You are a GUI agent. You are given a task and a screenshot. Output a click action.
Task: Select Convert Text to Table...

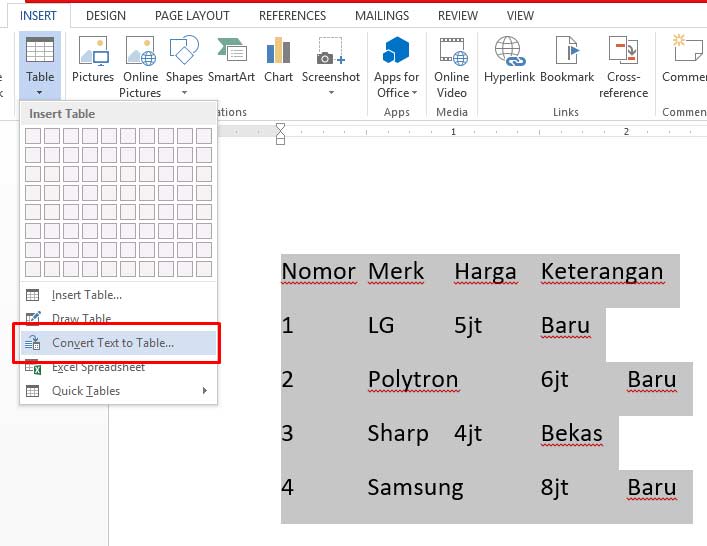pos(119,343)
